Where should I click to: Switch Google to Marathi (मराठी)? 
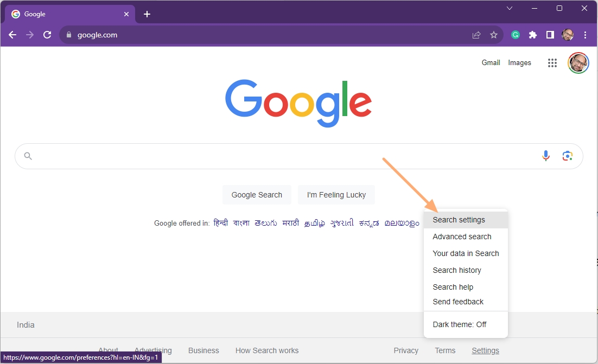point(291,222)
